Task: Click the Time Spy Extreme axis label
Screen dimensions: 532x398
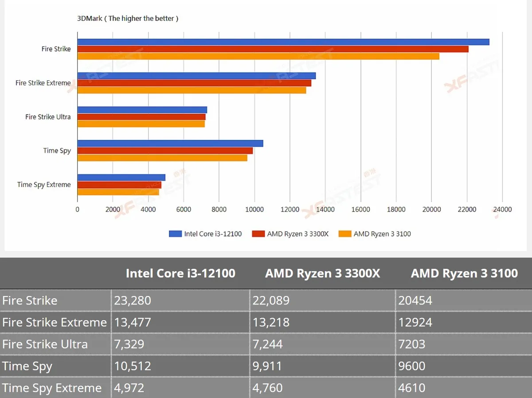Action: coord(44,185)
